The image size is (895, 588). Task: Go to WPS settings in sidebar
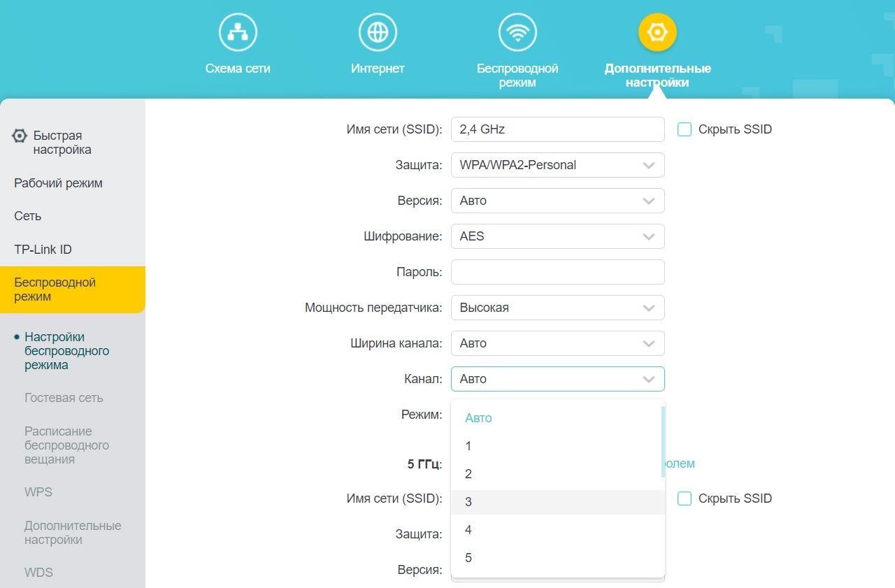pyautogui.click(x=38, y=492)
